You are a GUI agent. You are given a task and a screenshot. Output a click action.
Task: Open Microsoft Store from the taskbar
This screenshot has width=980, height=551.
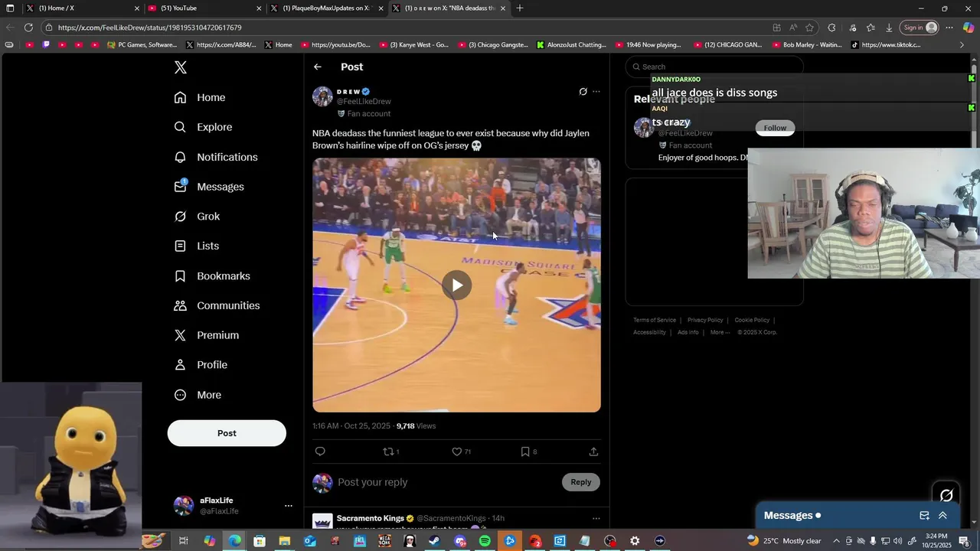(260, 541)
